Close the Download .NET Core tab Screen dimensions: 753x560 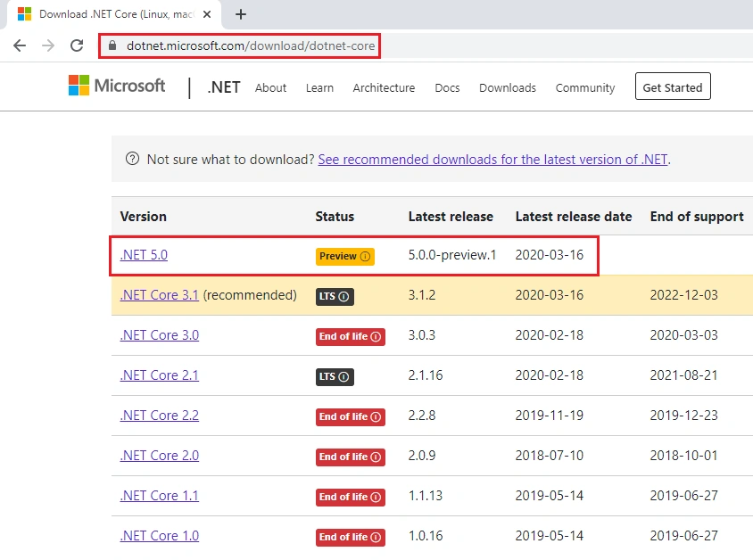[x=207, y=14]
